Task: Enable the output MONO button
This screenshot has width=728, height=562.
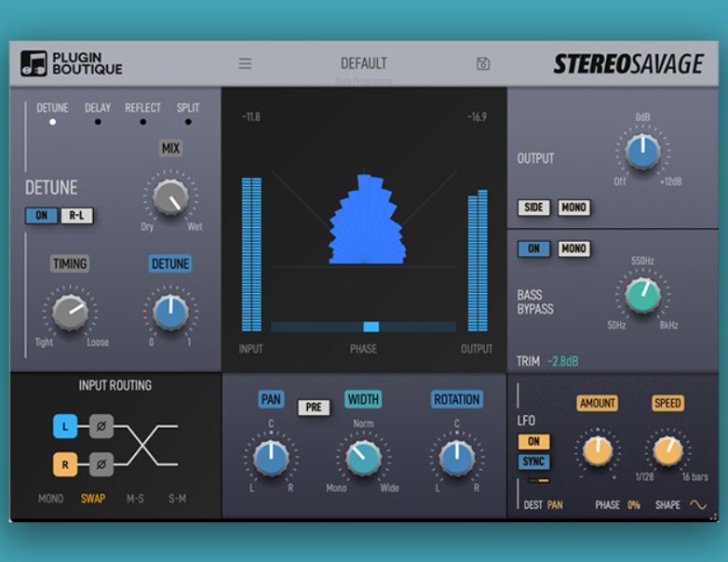Action: tap(573, 207)
